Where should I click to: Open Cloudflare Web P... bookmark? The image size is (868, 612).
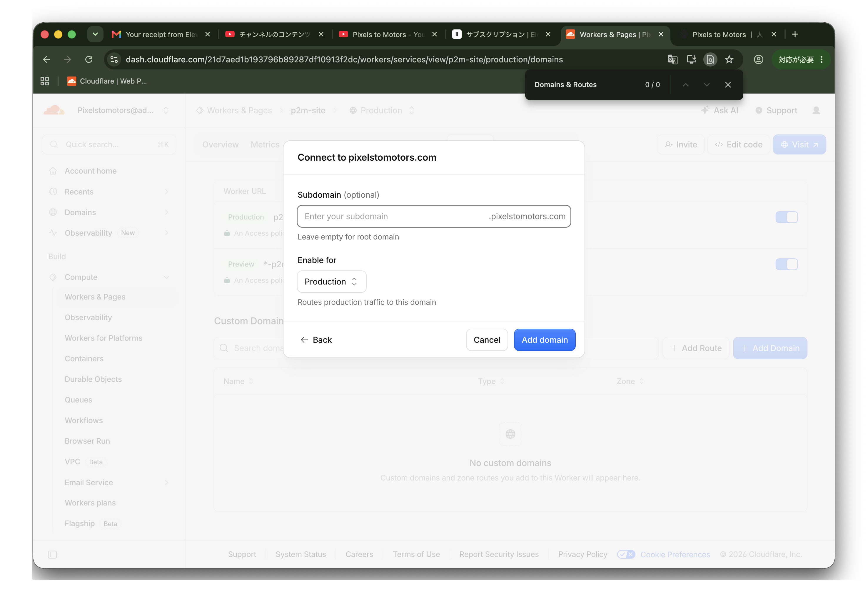pos(107,81)
